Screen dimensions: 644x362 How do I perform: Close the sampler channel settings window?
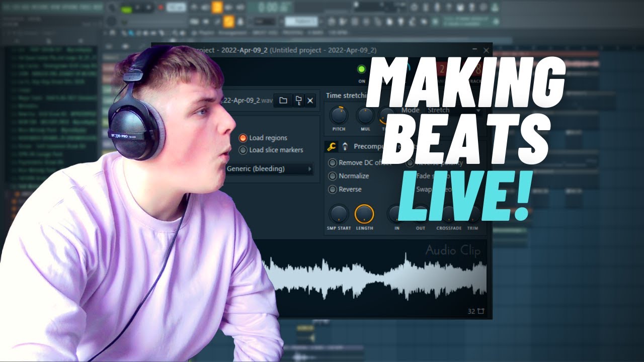pyautogui.click(x=486, y=50)
